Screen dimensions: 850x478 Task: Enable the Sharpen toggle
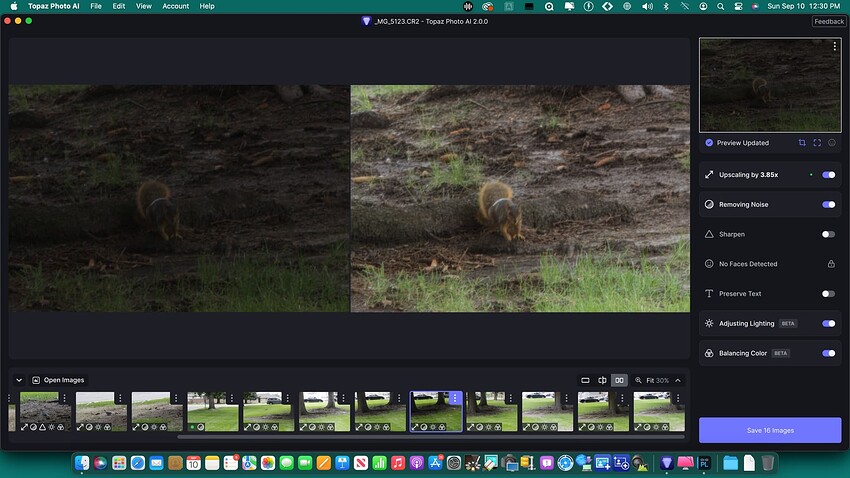tap(828, 234)
